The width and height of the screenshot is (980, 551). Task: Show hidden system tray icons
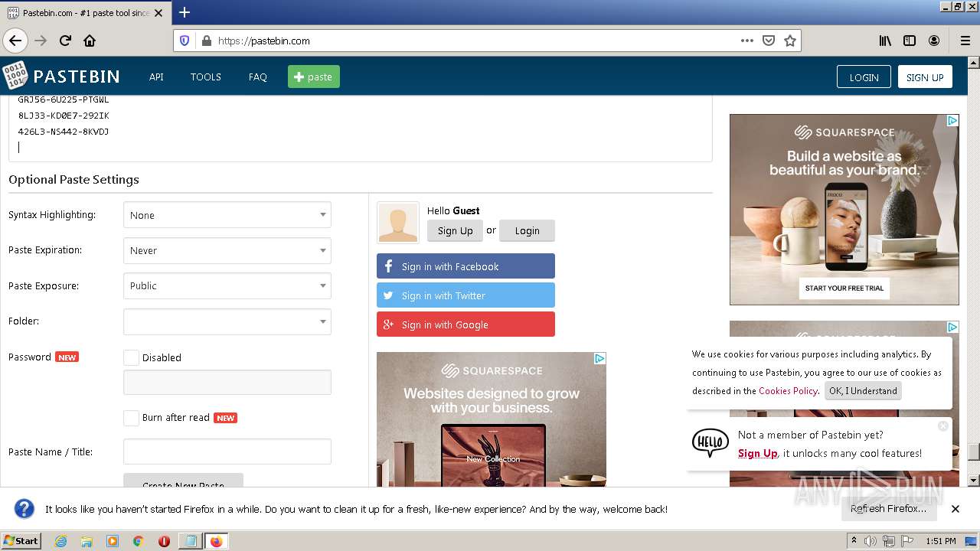[854, 541]
